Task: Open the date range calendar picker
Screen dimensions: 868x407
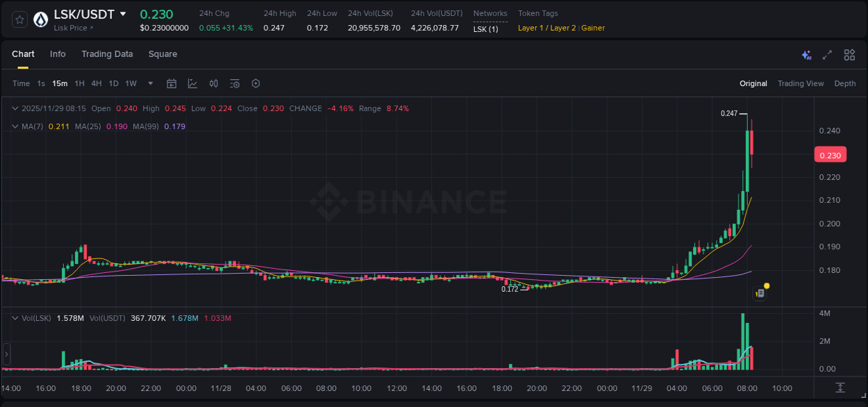Action: 172,83
